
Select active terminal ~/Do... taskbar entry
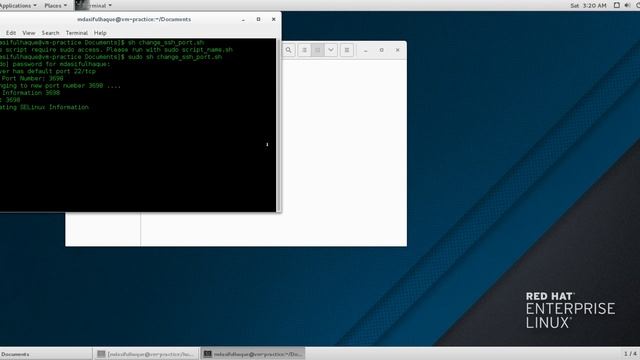point(253,354)
